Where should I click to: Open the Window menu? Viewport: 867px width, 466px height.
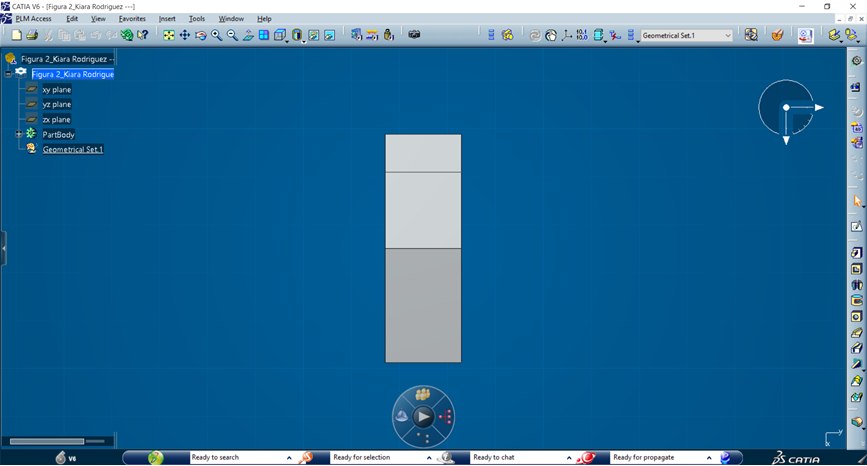click(x=231, y=19)
